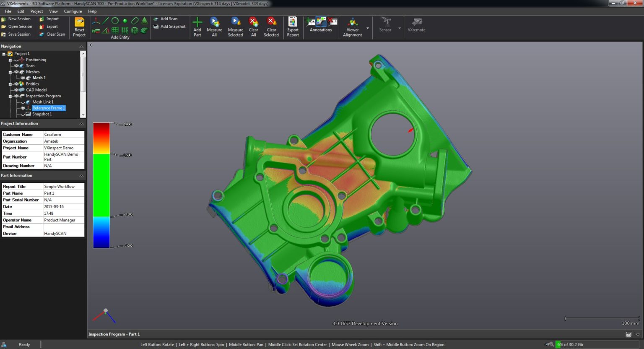Select the plane entity tool in Add Entity
This screenshot has width=644, height=349.
pos(114,30)
